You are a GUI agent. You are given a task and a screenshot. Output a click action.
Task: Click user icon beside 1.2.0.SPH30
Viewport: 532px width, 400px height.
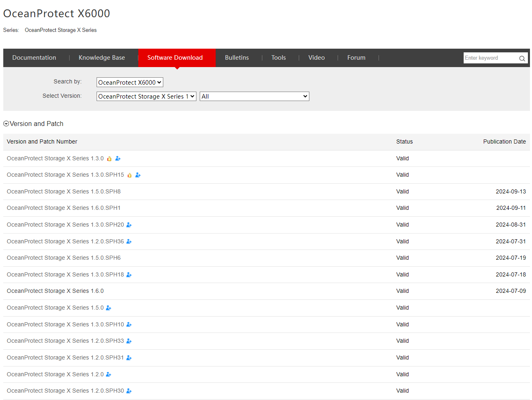(x=129, y=391)
